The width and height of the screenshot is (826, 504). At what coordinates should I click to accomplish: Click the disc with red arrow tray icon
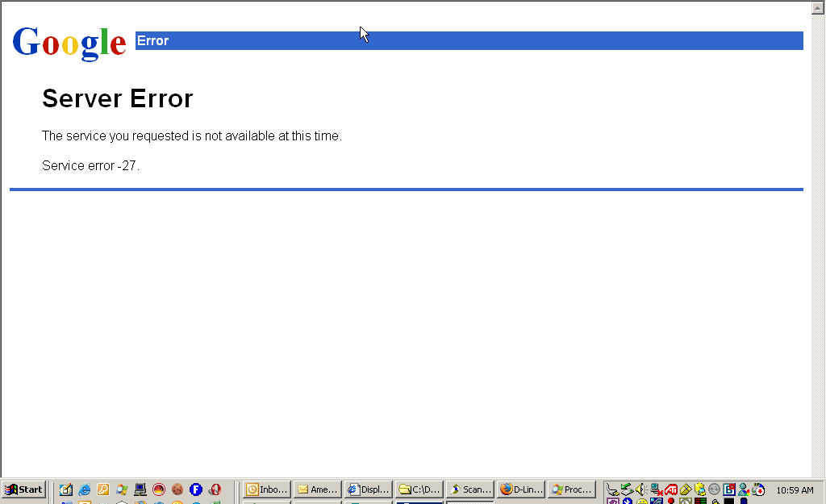pyautogui.click(x=758, y=489)
